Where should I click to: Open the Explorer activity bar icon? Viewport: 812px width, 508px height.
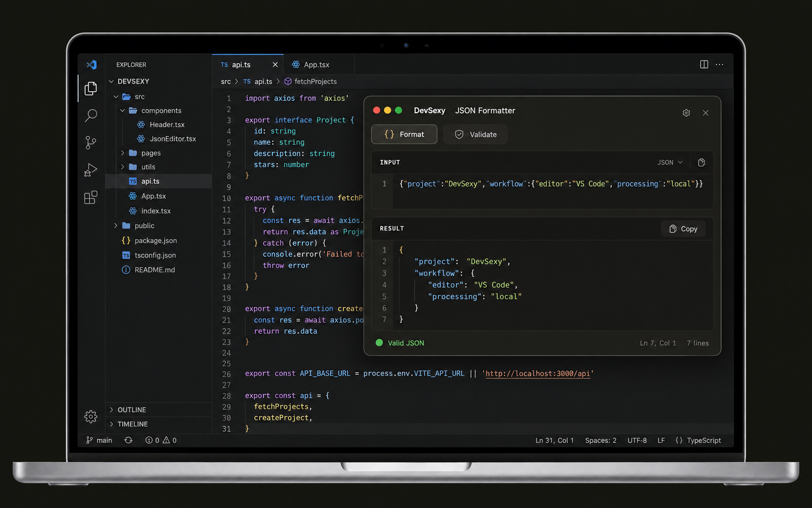(91, 89)
